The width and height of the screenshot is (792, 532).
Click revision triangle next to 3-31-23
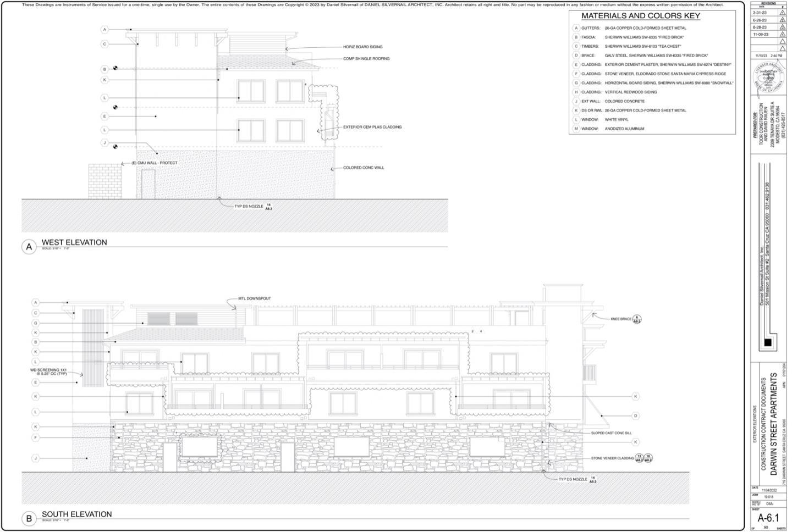pyautogui.click(x=782, y=13)
